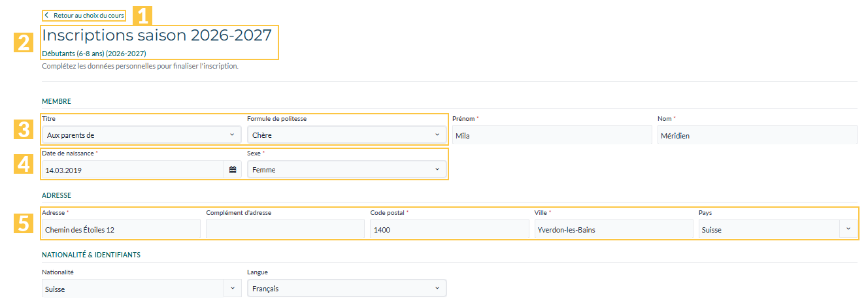Viewport: 868px width, 307px height.
Task: Expand the Formule de politesse dropdown
Action: 347,135
